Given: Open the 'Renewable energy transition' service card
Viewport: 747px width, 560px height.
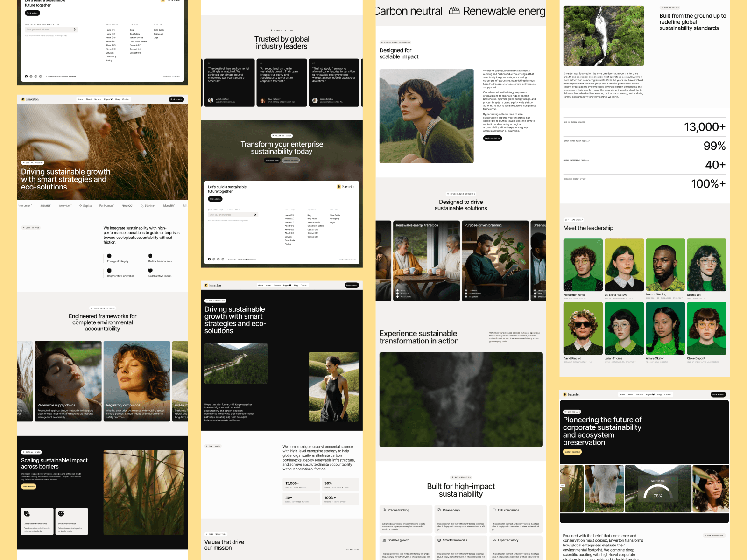Looking at the screenshot, I should pos(426,260).
